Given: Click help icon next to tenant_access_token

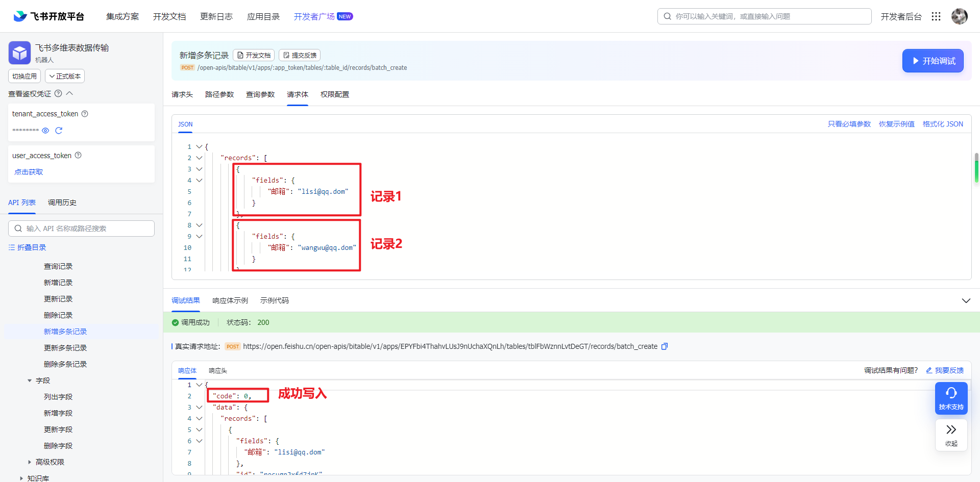Looking at the screenshot, I should point(85,114).
